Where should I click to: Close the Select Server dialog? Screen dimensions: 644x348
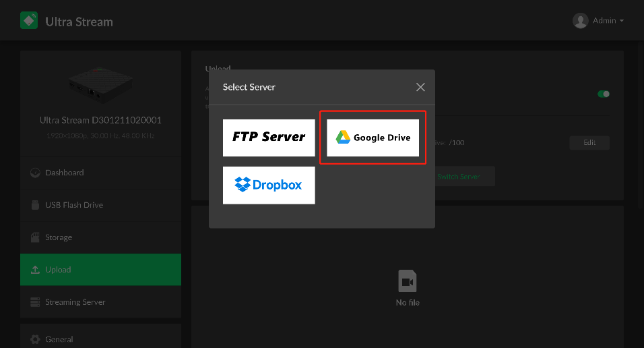420,87
